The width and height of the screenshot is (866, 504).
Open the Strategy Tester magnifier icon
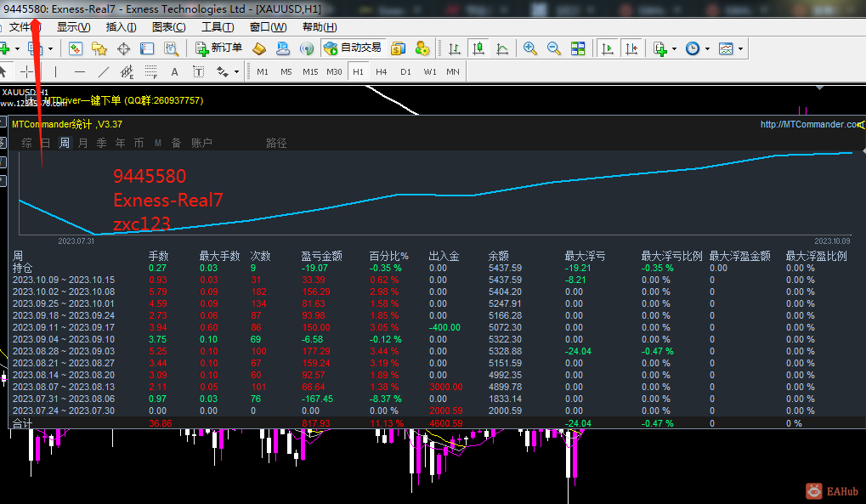[x=171, y=48]
